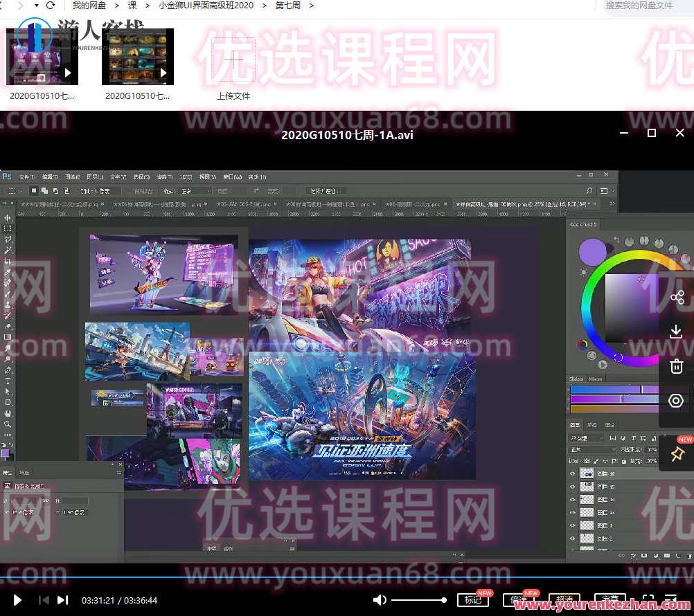694x616 pixels.
Task: Click the download icon on the right sidebar
Action: (x=676, y=332)
